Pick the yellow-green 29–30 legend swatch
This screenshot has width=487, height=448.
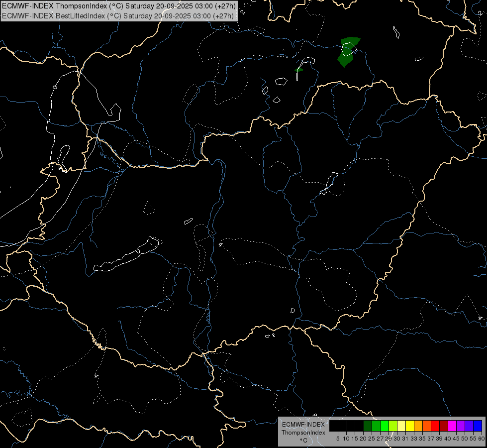393,426
